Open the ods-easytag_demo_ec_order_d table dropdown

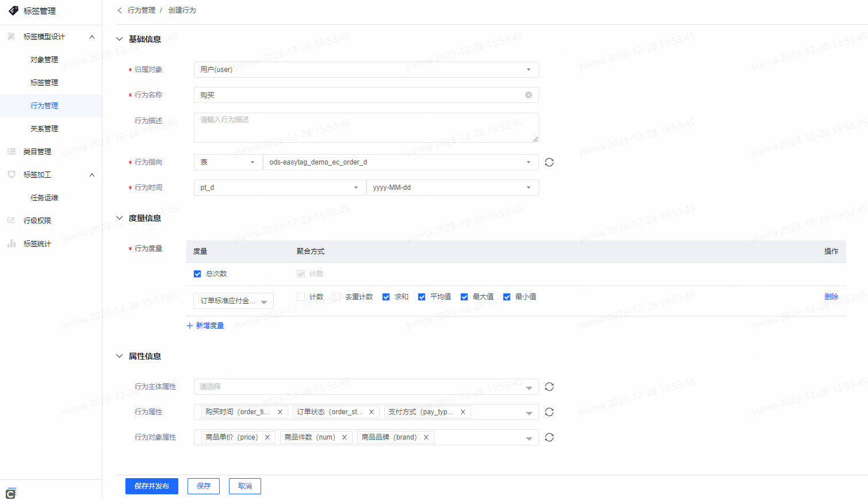tap(401, 162)
